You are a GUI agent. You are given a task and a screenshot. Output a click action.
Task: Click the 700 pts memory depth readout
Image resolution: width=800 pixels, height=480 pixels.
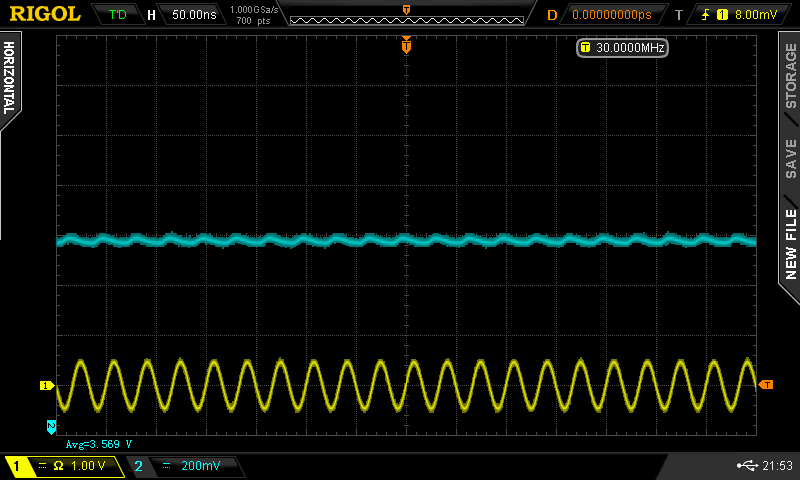[x=253, y=21]
